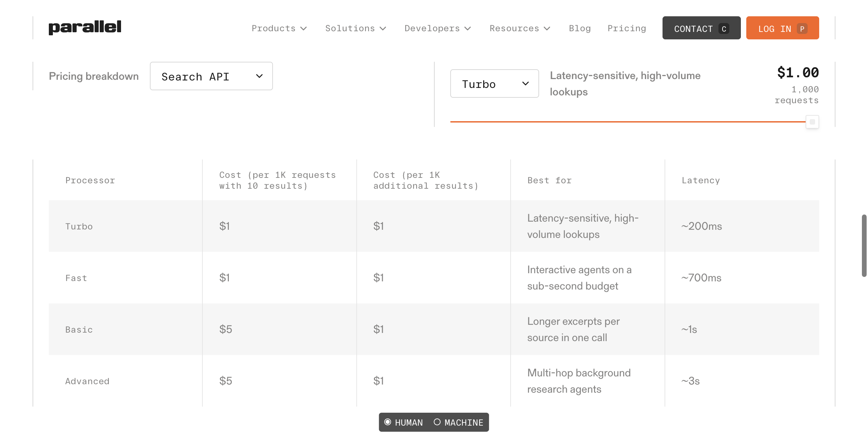Click the Processor column header
This screenshot has height=448, width=868.
(90, 180)
